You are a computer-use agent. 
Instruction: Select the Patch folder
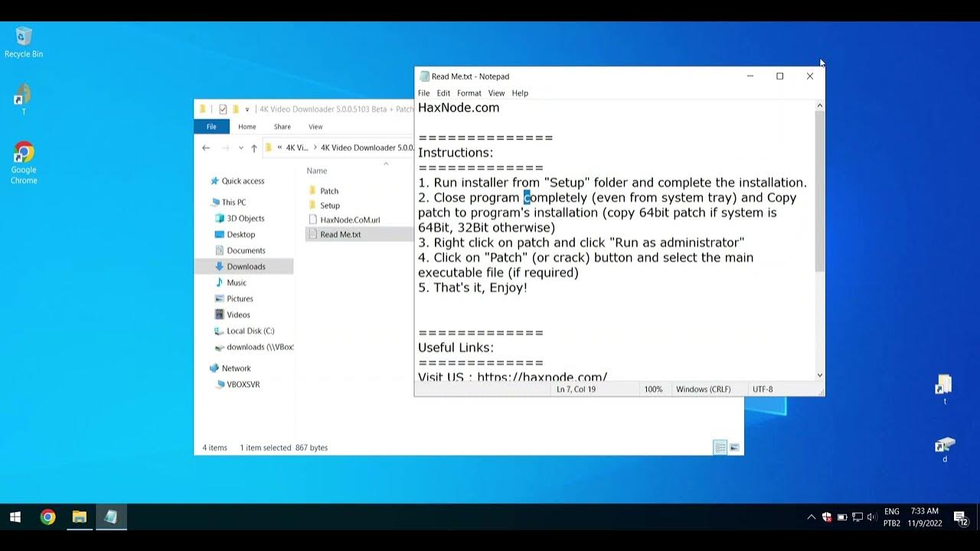click(329, 191)
